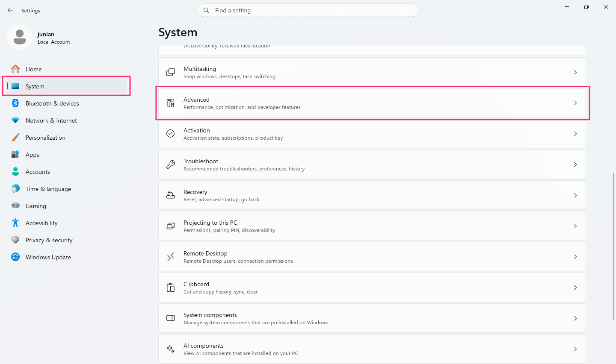
Task: Open Advanced via its right chevron
Action: pyautogui.click(x=575, y=103)
